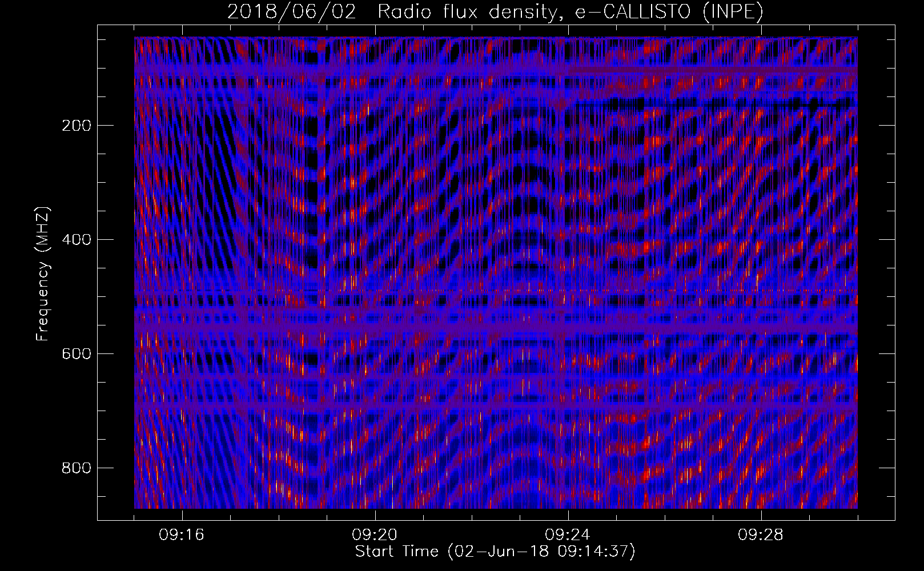Select the 400 frequency tick label
This screenshot has height=571, width=924.
click(x=77, y=239)
